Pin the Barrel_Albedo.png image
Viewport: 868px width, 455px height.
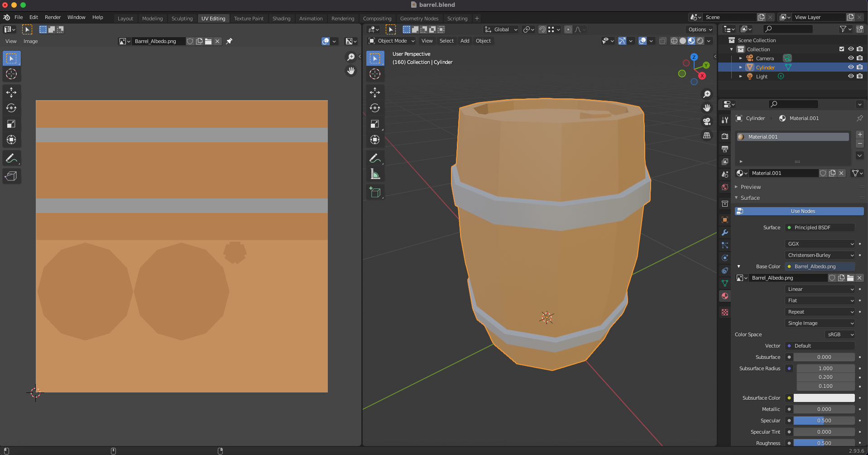click(x=229, y=41)
